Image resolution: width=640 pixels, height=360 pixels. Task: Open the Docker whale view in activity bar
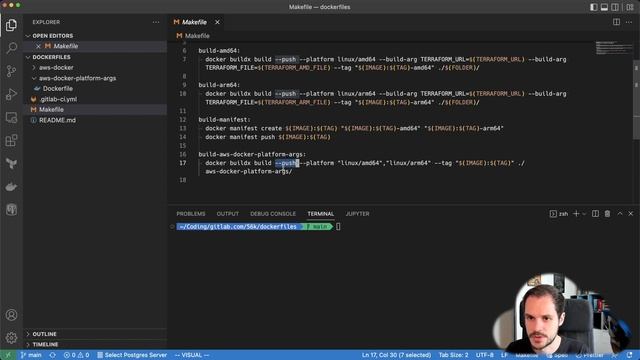pos(11,187)
